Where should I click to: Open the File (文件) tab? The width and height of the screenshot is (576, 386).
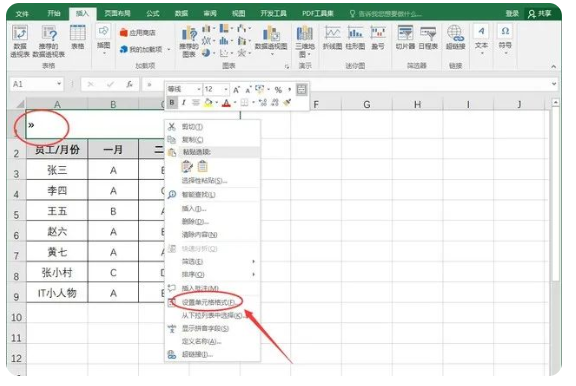coord(22,14)
